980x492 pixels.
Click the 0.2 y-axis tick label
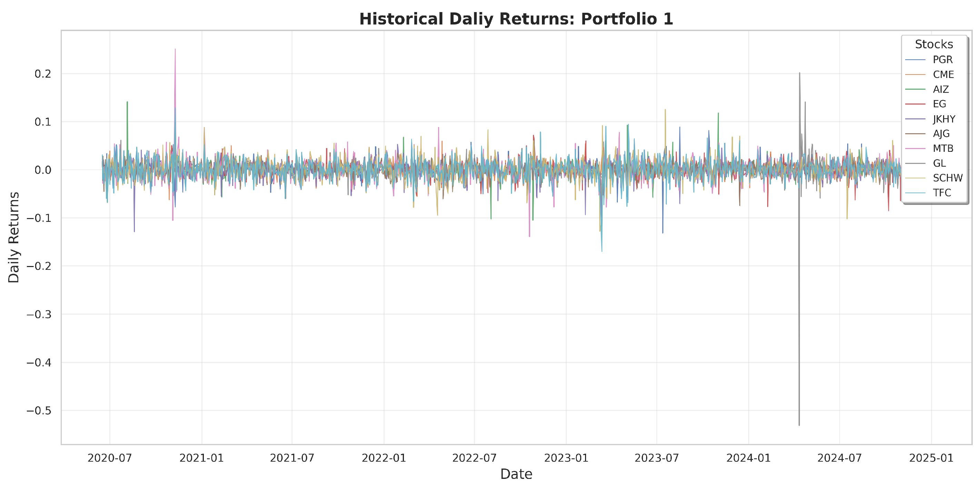[43, 74]
